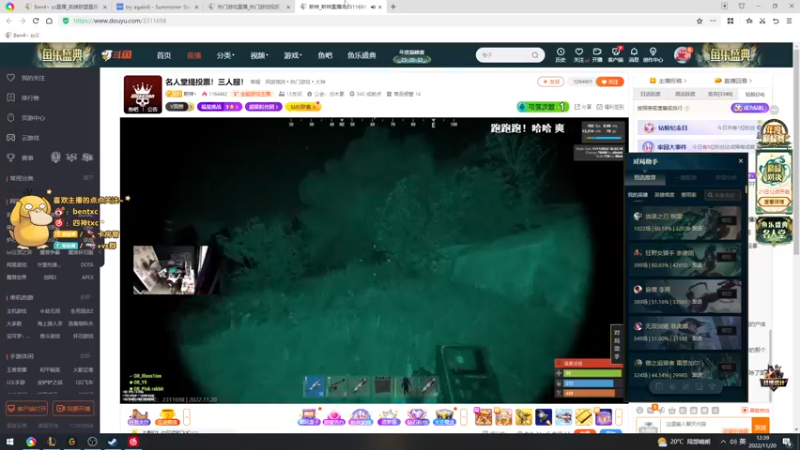The image size is (800, 450).
Task: Bookmark the page with star icon
Action: pos(699,21)
